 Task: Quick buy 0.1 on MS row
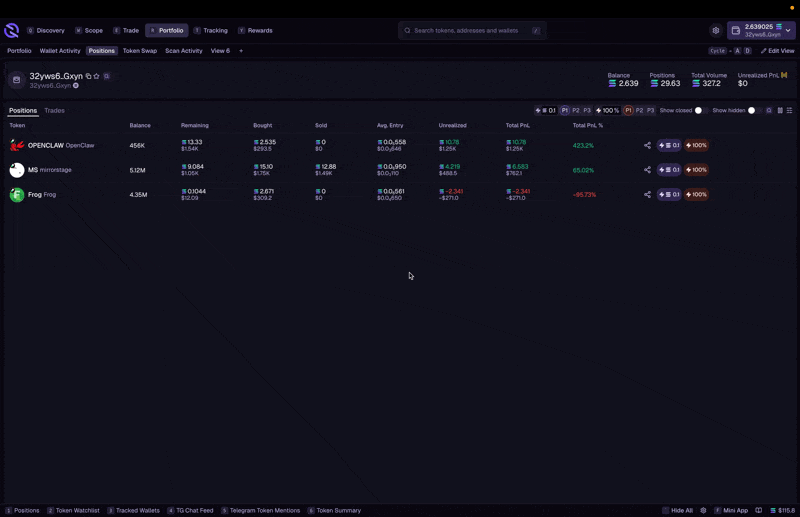pyautogui.click(x=669, y=170)
